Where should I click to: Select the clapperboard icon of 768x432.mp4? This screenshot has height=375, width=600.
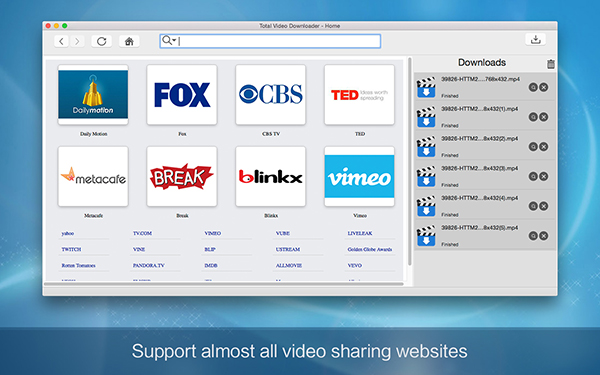[426, 87]
